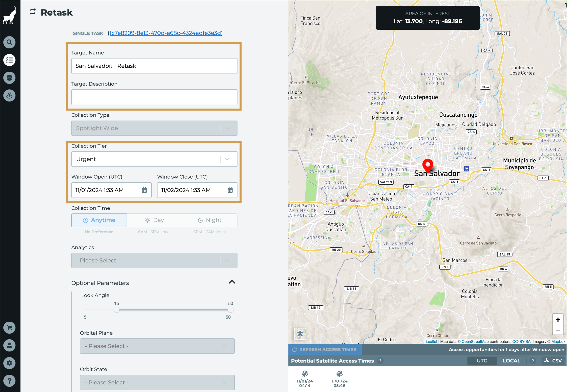Click Universidad Don Bosco map label
This screenshot has height=392, width=567.
(511, 144)
